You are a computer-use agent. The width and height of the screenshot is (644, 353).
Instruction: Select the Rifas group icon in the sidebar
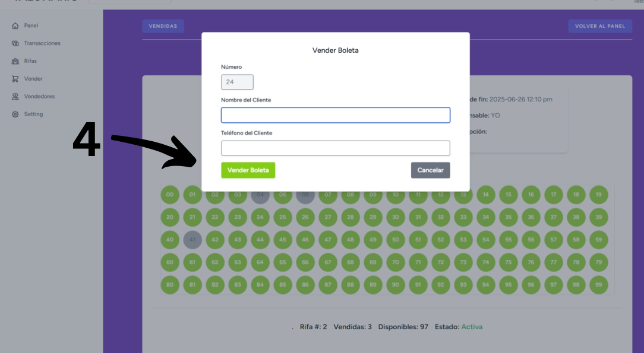(14, 61)
